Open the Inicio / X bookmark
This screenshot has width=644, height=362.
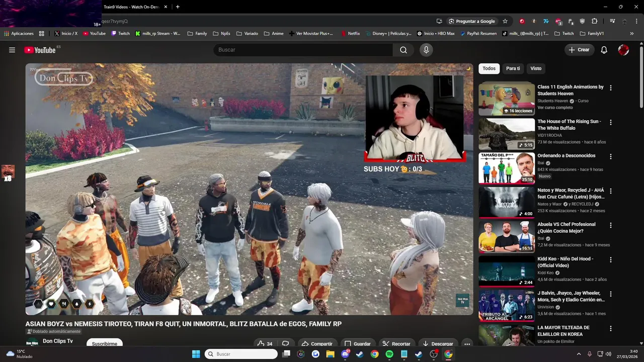pos(65,34)
